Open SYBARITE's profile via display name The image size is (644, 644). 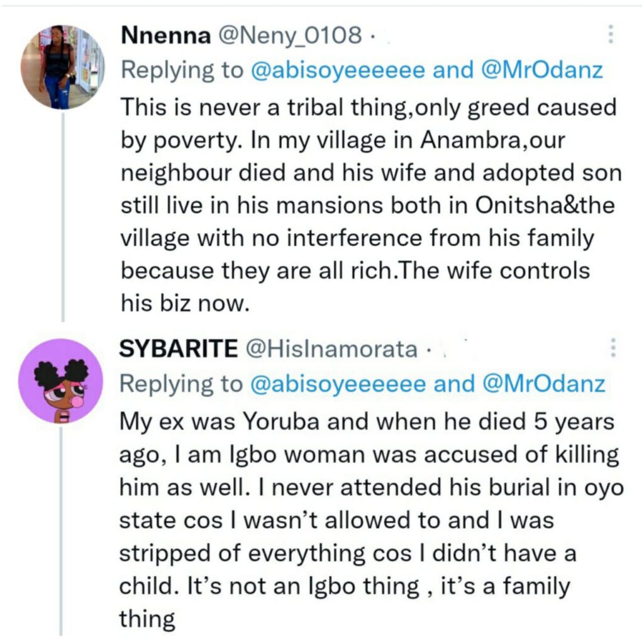pos(178,348)
